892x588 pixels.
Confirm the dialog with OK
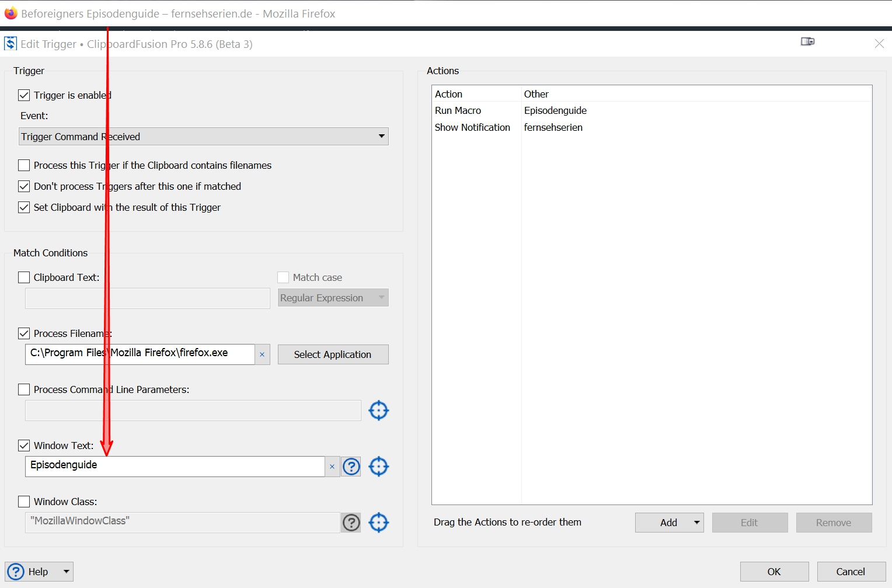pos(774,572)
